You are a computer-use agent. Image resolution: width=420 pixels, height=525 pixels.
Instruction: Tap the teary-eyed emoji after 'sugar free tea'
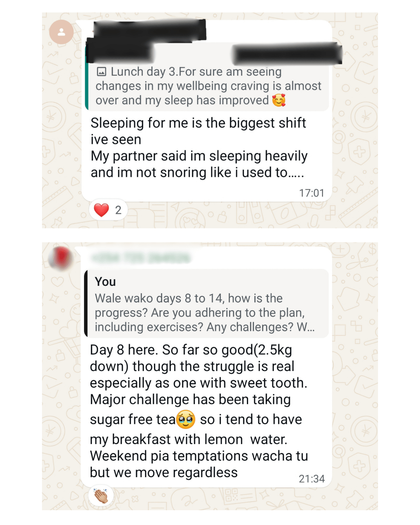(x=185, y=420)
